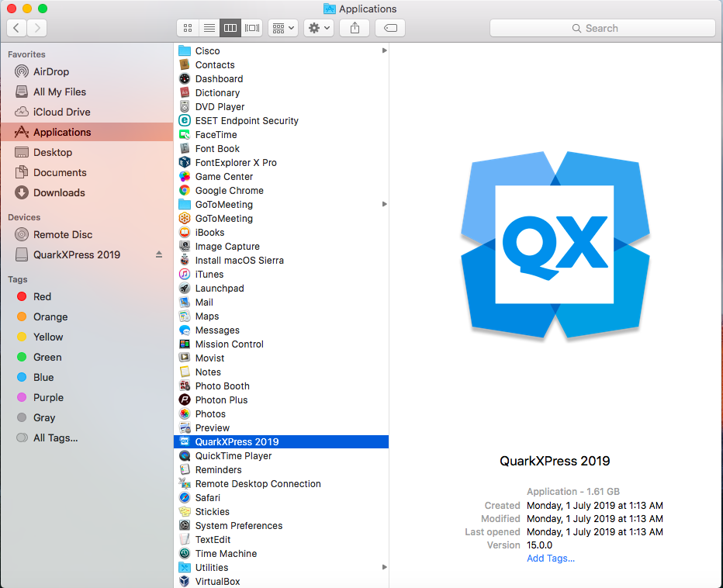Select the iTunes app icon
The image size is (723, 588).
click(185, 274)
